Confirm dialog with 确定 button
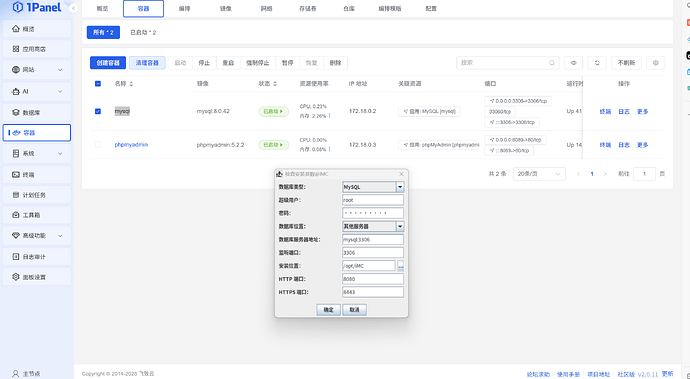The height and width of the screenshot is (379, 690). pyautogui.click(x=328, y=310)
